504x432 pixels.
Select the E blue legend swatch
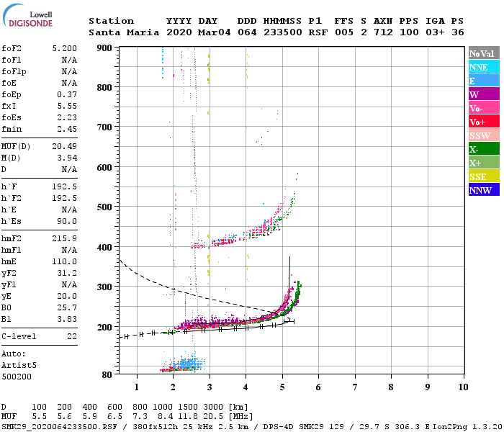(484, 81)
